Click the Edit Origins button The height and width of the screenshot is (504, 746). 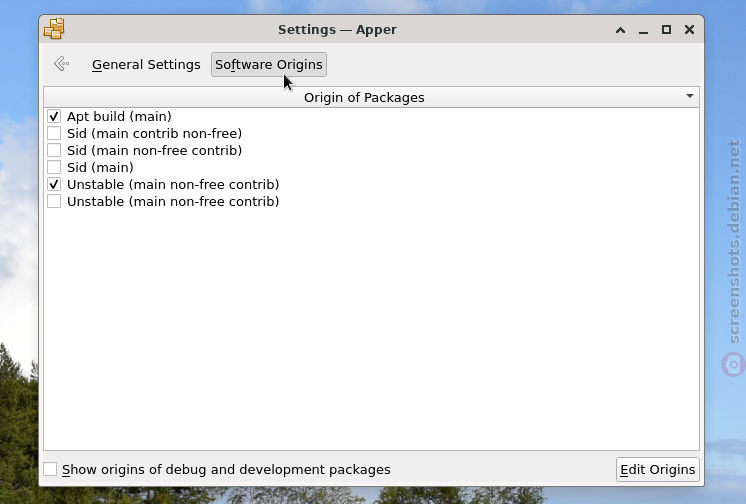coord(658,470)
